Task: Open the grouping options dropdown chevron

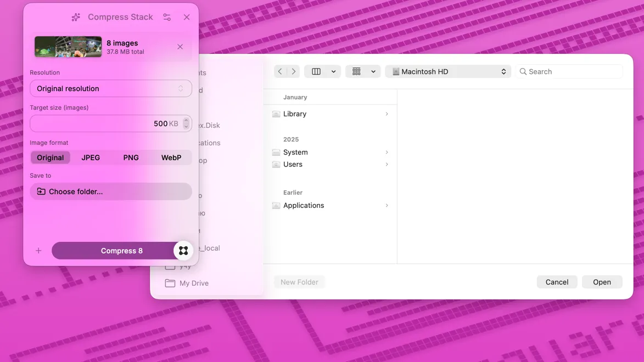Action: tap(373, 71)
